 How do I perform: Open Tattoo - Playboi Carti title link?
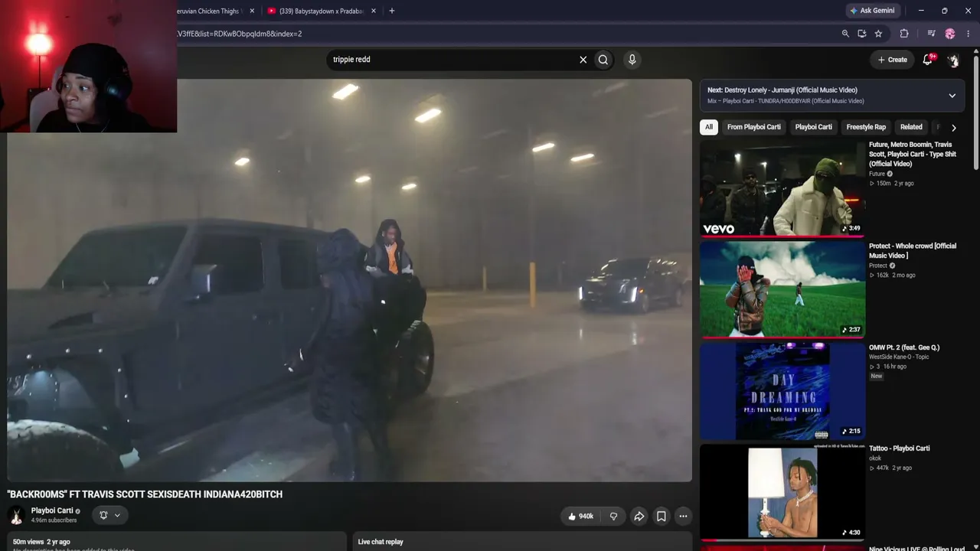pyautogui.click(x=900, y=448)
